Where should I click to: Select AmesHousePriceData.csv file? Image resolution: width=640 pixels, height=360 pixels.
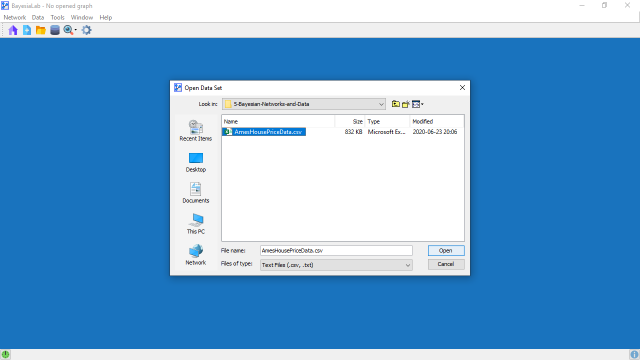pos(264,132)
